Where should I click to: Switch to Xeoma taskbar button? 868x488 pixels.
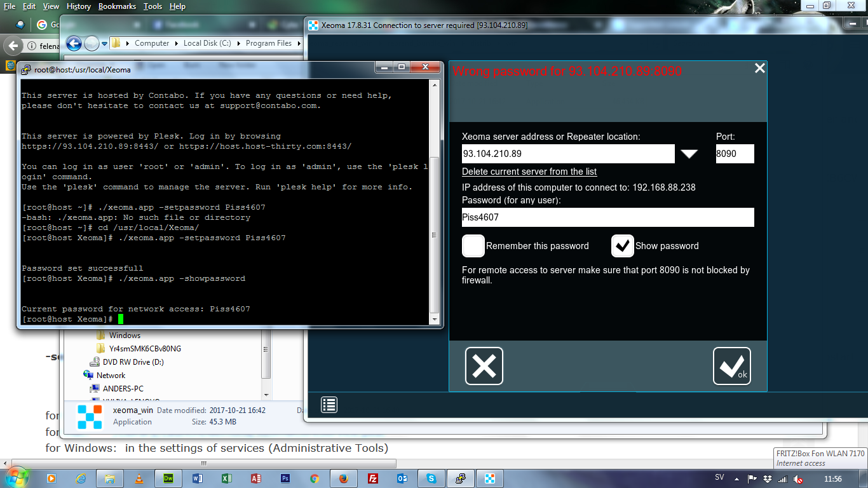click(490, 478)
